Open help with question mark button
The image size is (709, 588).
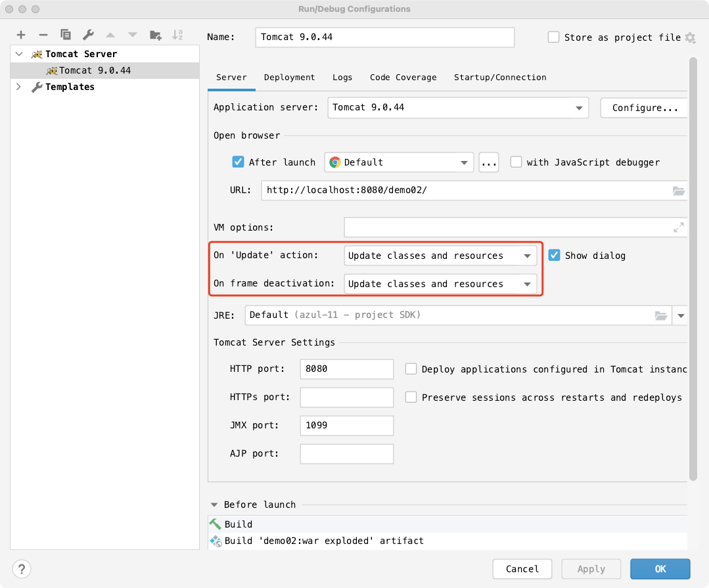[x=22, y=569]
